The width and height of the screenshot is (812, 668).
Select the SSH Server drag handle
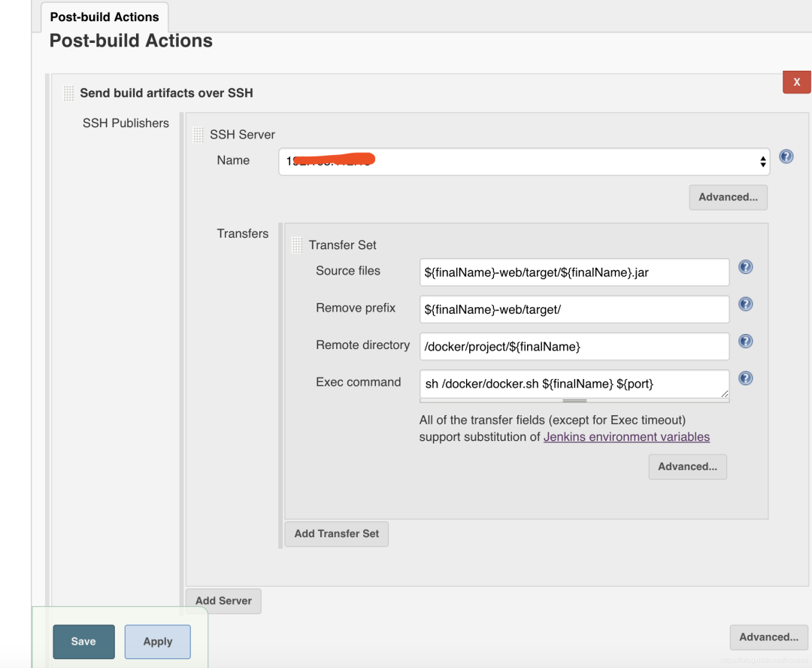[198, 133]
